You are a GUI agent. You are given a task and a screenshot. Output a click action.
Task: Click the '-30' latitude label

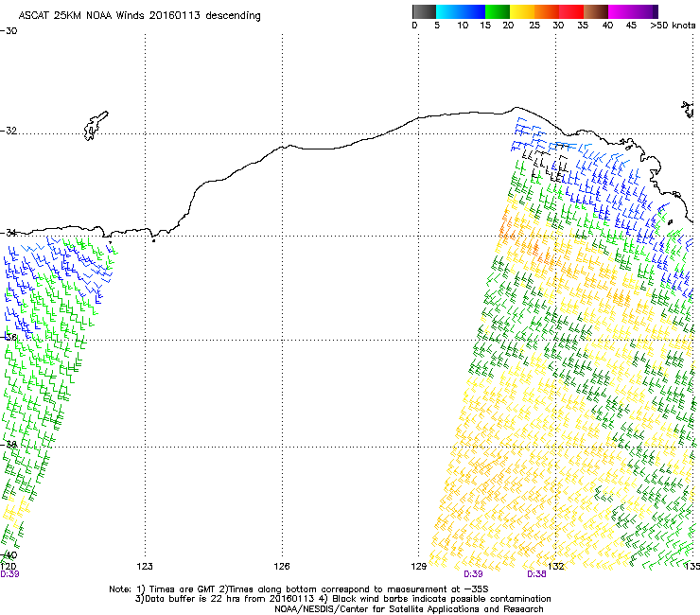[9, 31]
